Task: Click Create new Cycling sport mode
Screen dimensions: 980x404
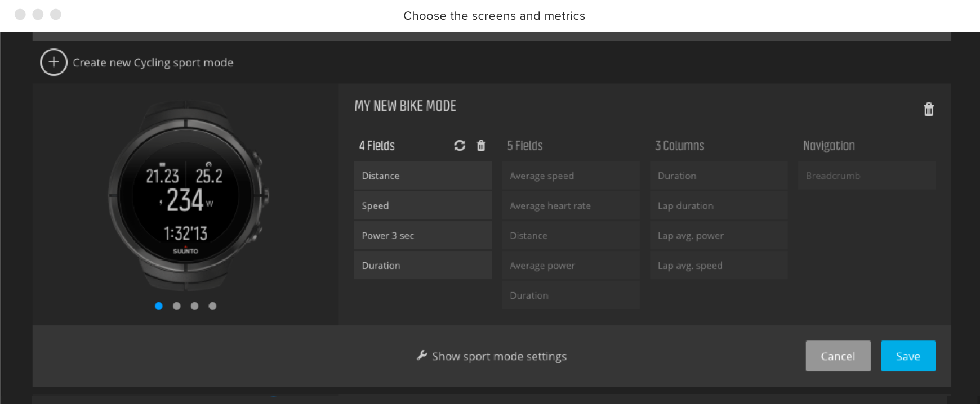Action: pos(153,62)
